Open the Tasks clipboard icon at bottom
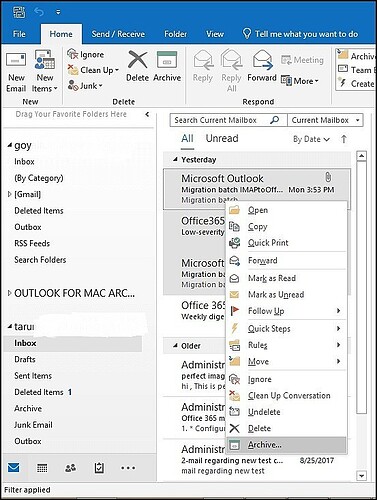The height and width of the screenshot is (500, 377). 99,468
